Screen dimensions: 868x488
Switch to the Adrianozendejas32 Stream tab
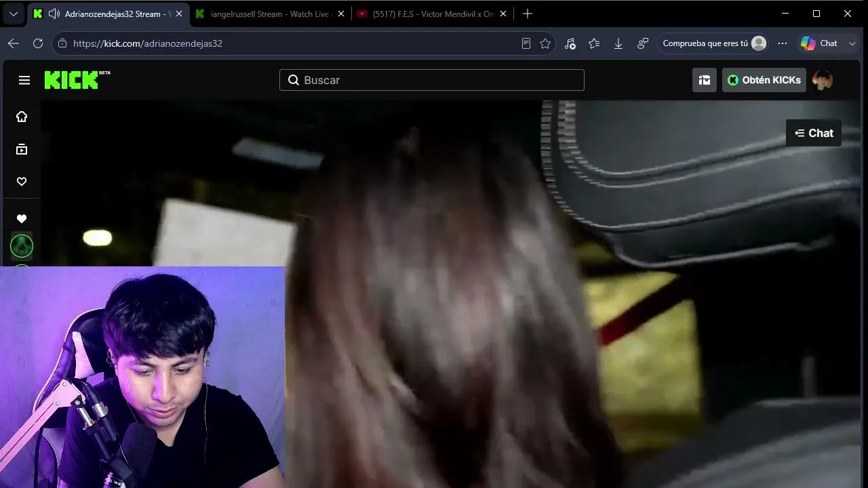coord(108,14)
